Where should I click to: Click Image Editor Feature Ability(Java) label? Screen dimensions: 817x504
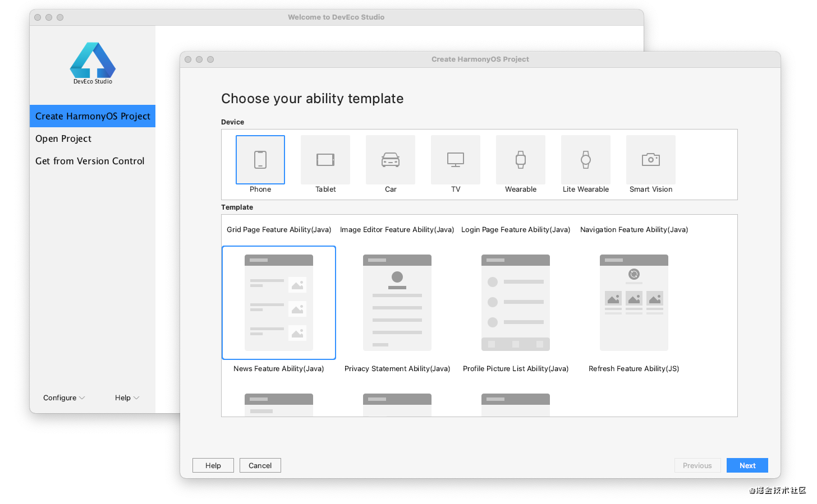(397, 230)
